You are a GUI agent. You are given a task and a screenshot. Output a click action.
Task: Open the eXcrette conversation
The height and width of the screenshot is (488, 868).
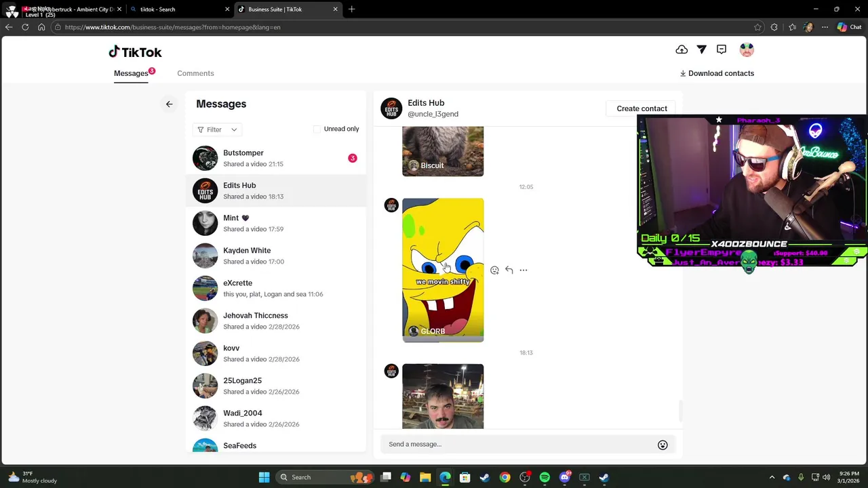276,288
